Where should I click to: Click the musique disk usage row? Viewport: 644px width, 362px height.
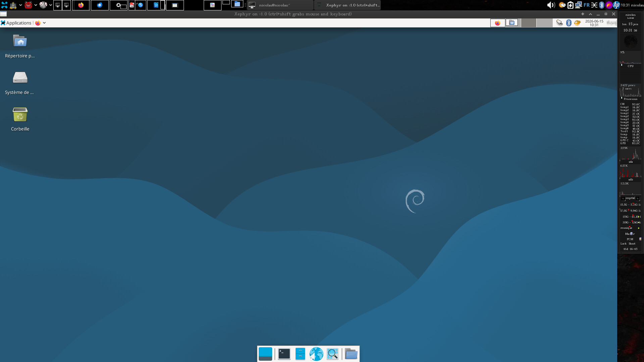point(631,228)
